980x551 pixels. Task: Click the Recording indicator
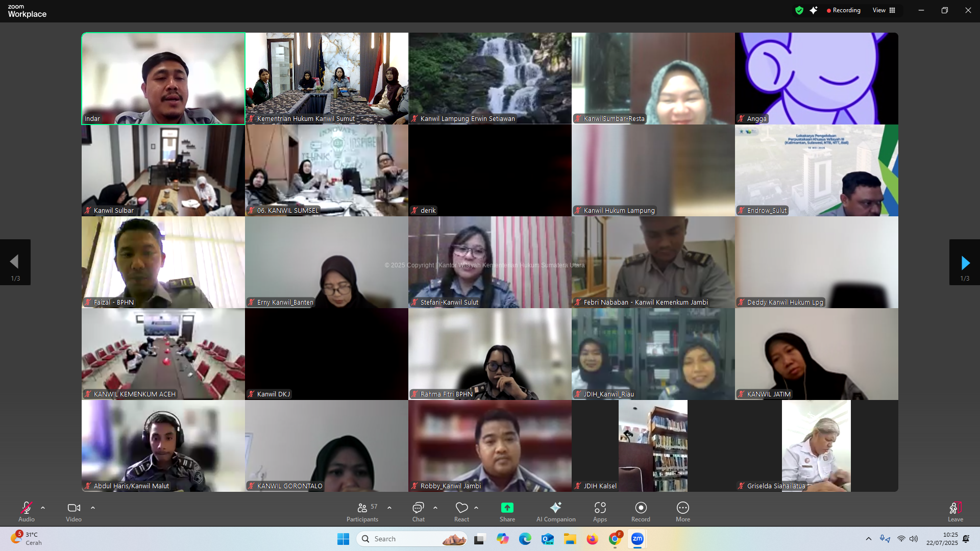pyautogui.click(x=843, y=10)
